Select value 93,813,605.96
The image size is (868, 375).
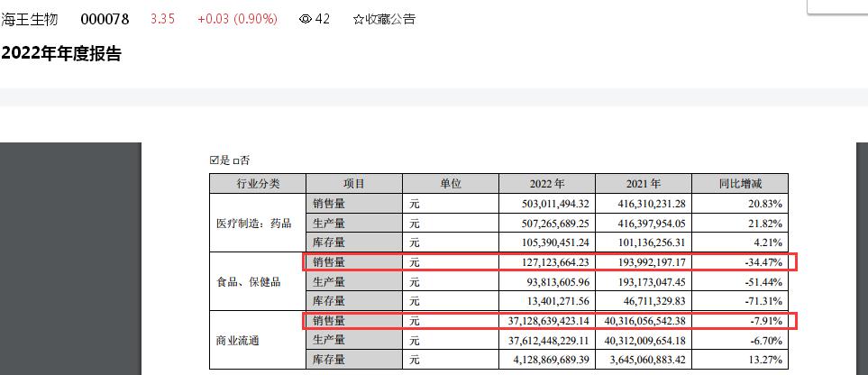559,282
